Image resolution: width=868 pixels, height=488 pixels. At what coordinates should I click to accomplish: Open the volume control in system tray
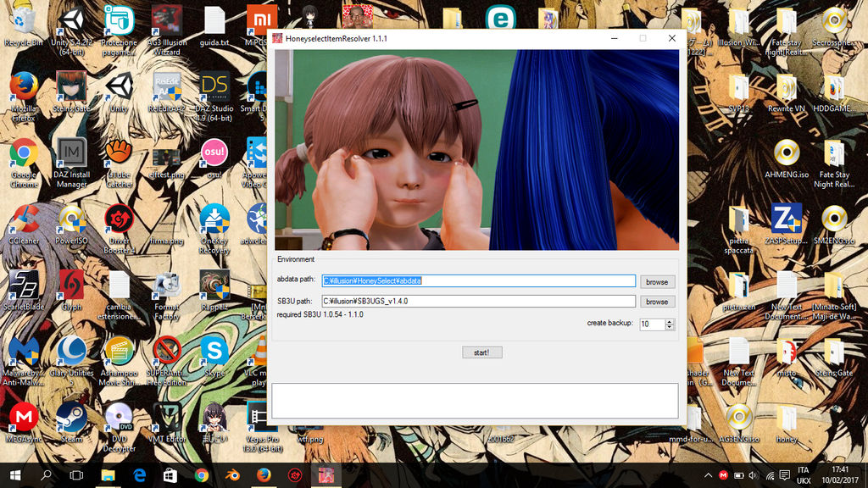pos(754,475)
